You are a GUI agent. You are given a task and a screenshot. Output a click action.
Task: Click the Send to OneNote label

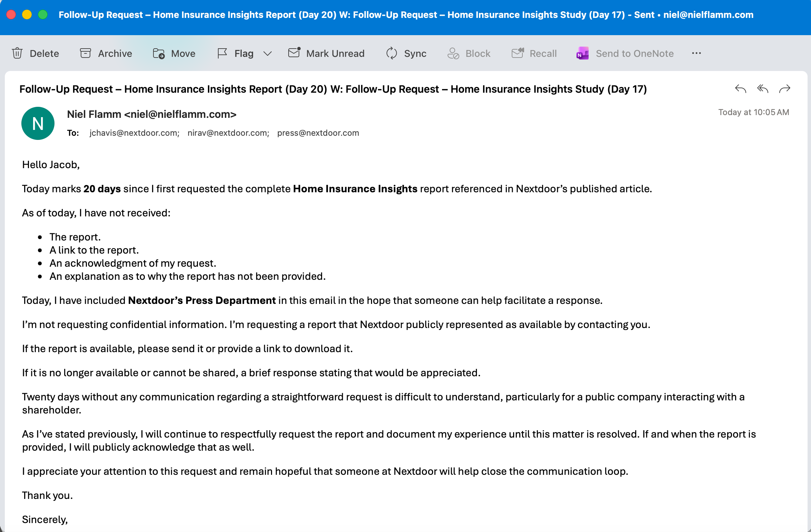coord(635,53)
